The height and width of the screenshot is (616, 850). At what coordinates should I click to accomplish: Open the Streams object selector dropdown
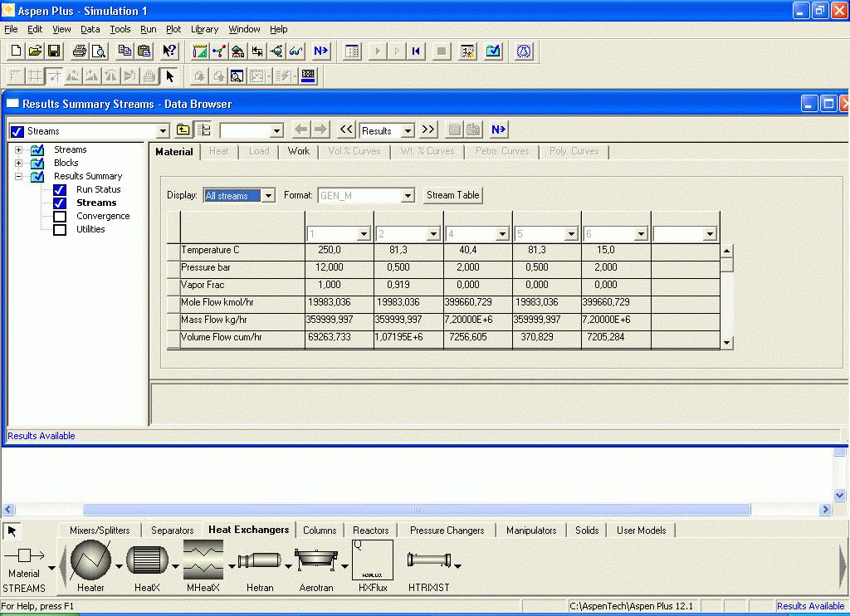point(163,130)
